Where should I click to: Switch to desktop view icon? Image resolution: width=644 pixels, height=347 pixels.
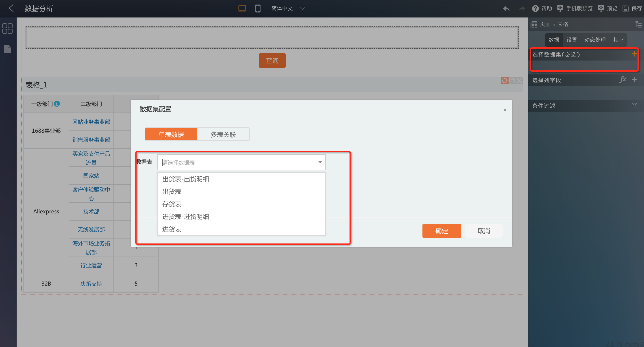point(242,8)
